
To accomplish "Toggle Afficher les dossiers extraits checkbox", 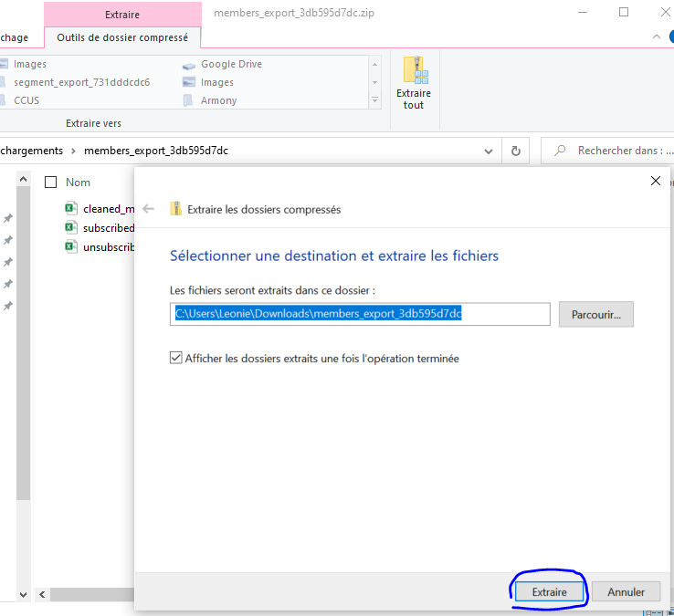I will click(176, 358).
